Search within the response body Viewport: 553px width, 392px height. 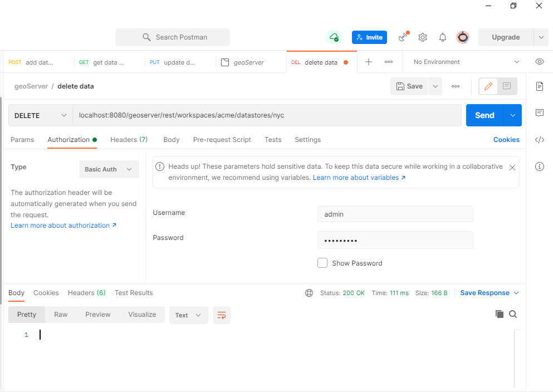click(513, 314)
